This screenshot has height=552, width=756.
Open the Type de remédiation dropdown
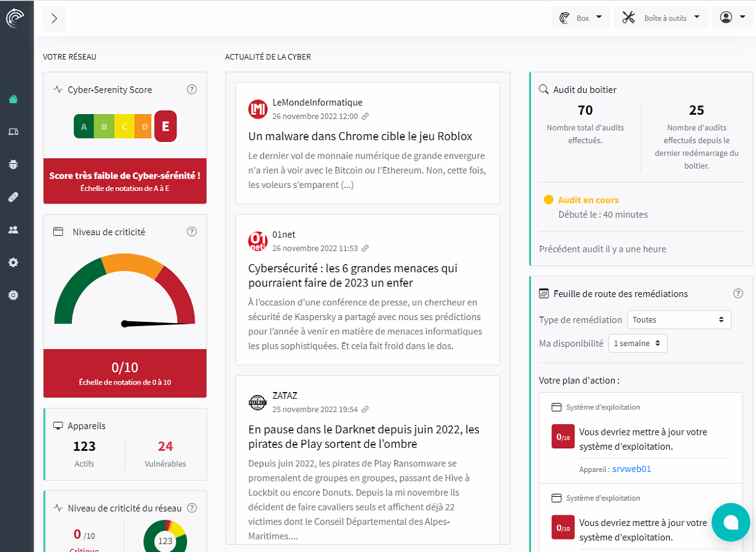pyautogui.click(x=679, y=320)
